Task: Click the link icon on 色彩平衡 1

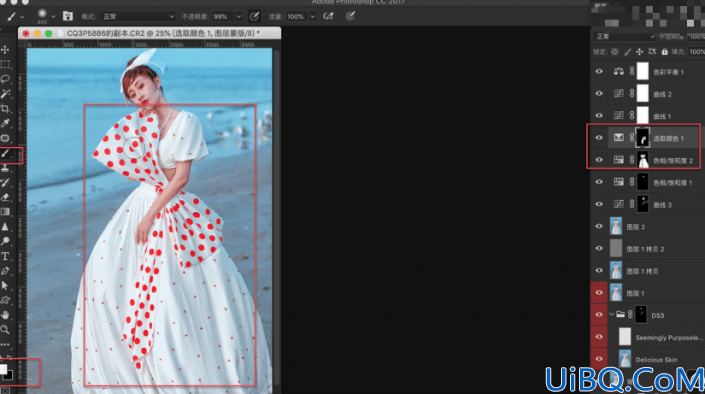Action: point(632,72)
